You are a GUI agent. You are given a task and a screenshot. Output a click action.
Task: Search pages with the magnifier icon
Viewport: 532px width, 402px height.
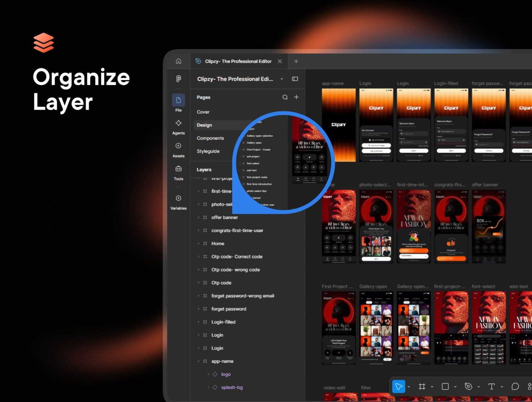[x=285, y=97]
